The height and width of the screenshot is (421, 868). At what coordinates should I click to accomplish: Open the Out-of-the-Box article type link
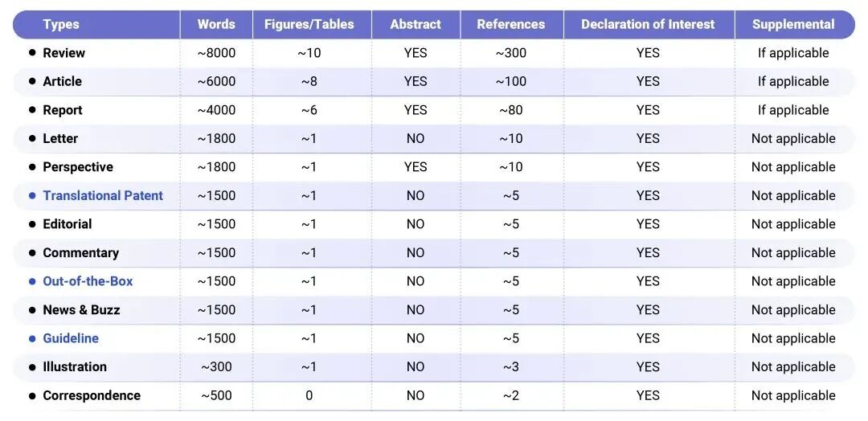(x=88, y=281)
